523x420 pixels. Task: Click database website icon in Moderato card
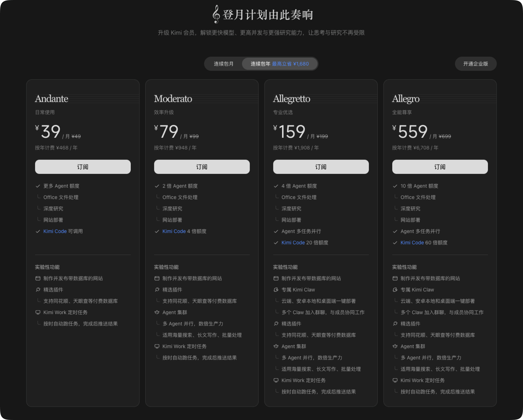157,278
